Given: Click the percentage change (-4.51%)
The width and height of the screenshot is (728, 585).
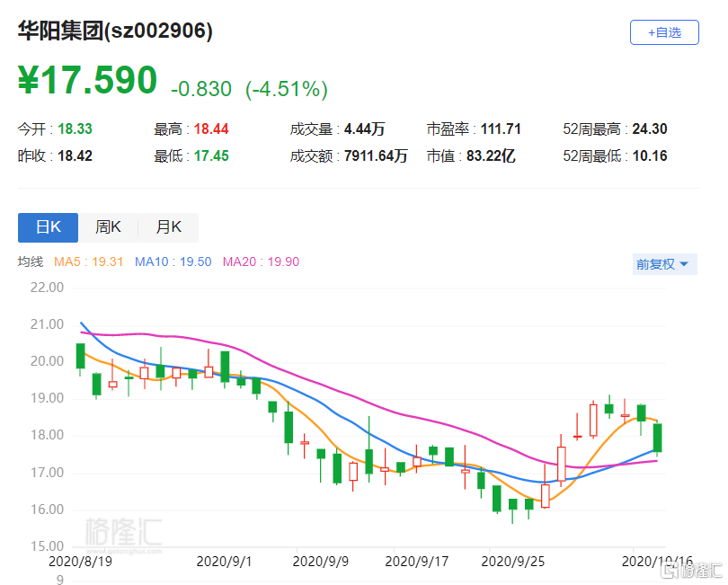Looking at the screenshot, I should pyautogui.click(x=287, y=89).
